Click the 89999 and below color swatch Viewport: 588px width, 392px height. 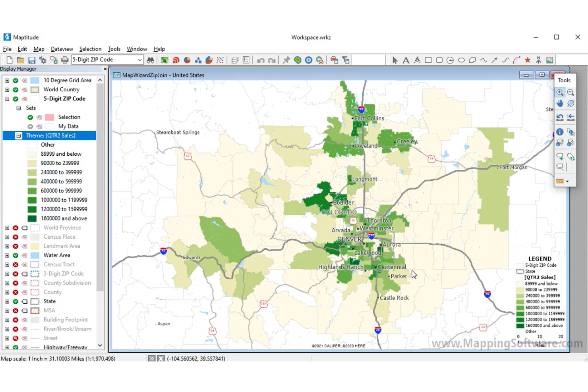(32, 154)
